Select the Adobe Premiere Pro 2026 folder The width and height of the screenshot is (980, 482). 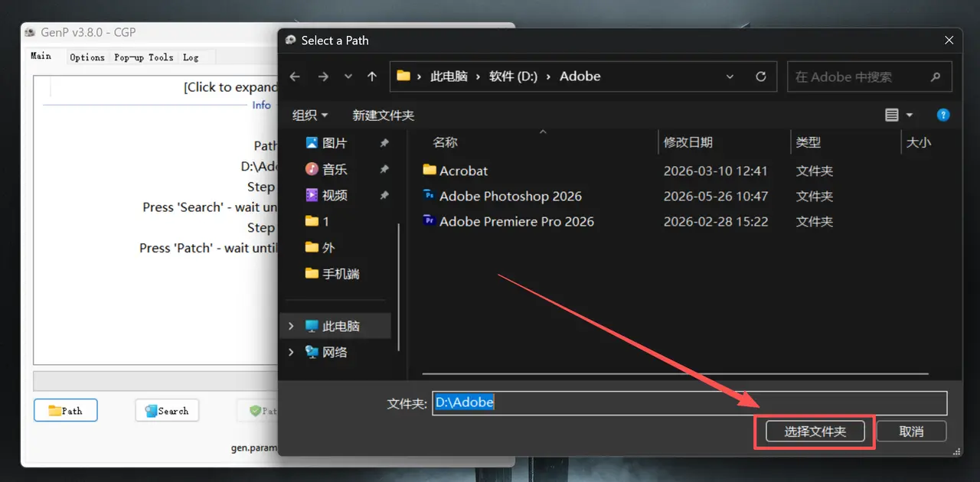click(x=516, y=222)
